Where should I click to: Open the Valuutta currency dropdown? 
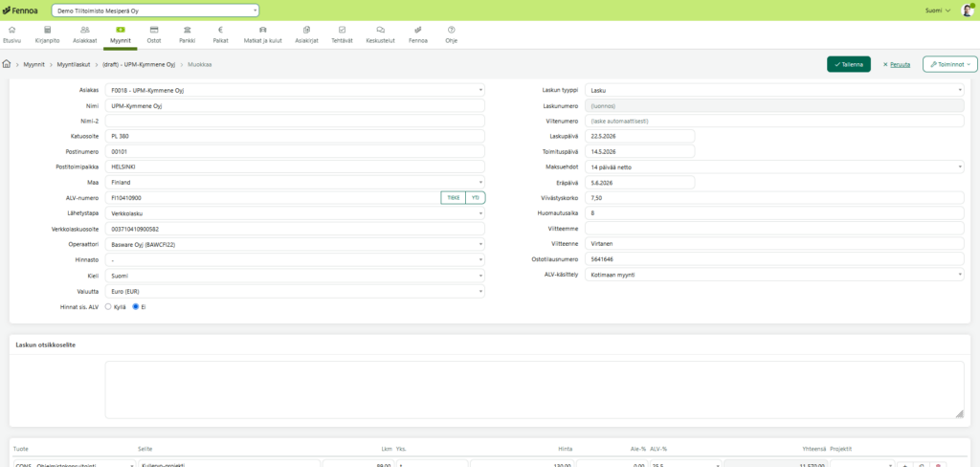tap(295, 291)
